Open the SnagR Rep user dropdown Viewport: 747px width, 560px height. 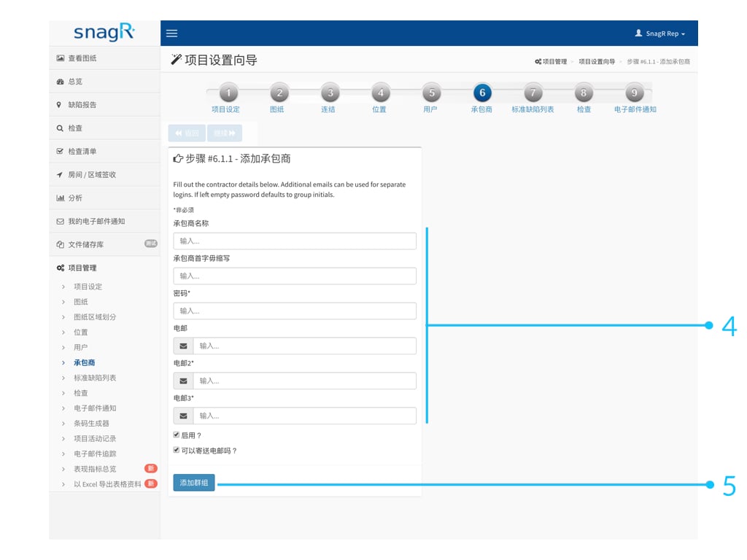[659, 34]
